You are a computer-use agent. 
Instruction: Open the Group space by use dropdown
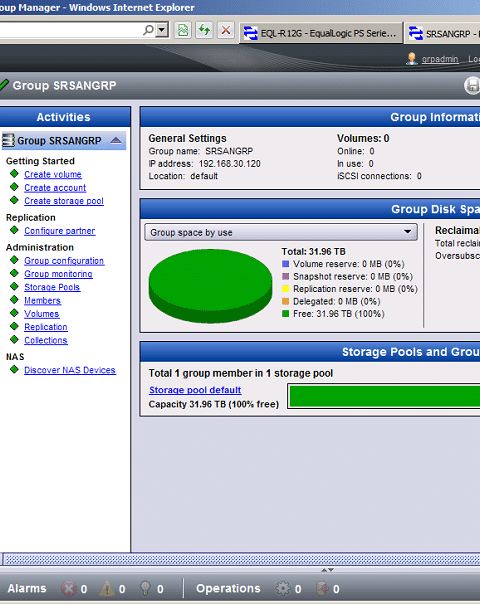click(281, 232)
